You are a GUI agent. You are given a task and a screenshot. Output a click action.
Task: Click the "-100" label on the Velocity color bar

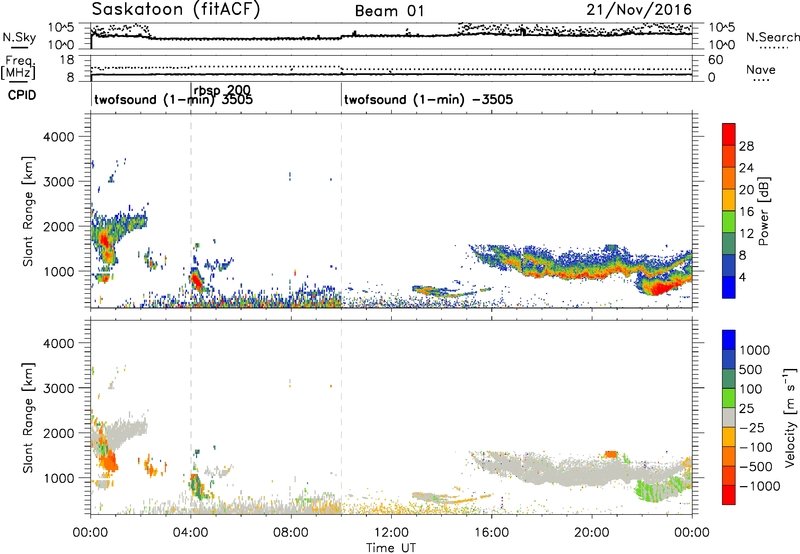[756, 447]
